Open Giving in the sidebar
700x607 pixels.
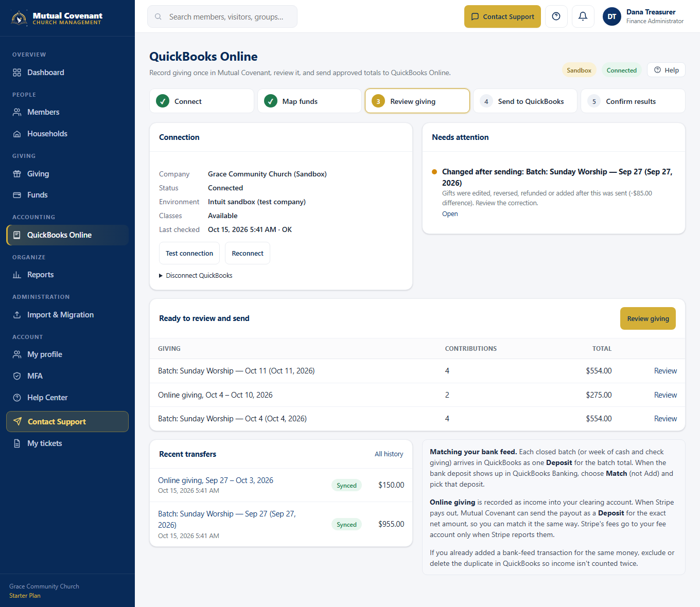coord(67,174)
